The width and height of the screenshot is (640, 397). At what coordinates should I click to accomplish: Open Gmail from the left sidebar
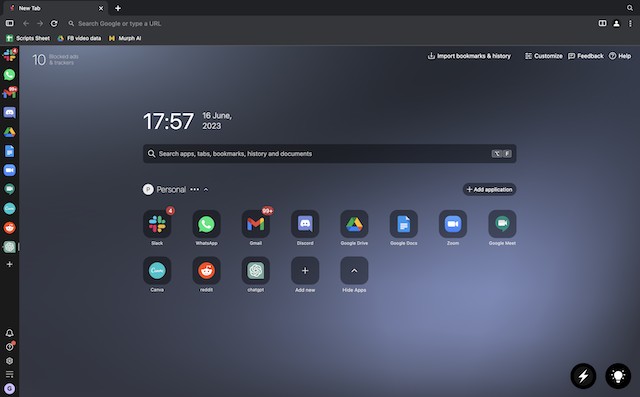click(9, 93)
